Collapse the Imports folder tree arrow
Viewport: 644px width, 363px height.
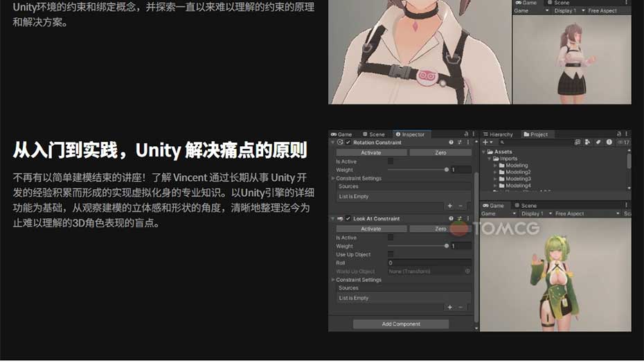[x=490, y=159]
